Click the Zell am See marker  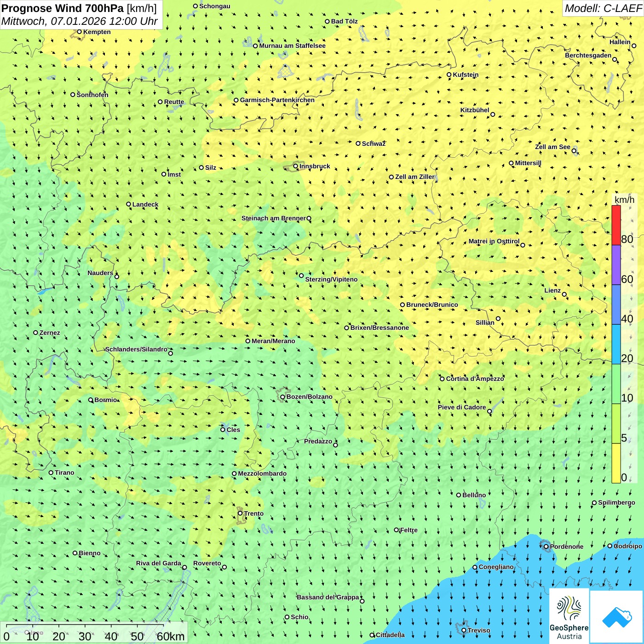click(x=574, y=151)
